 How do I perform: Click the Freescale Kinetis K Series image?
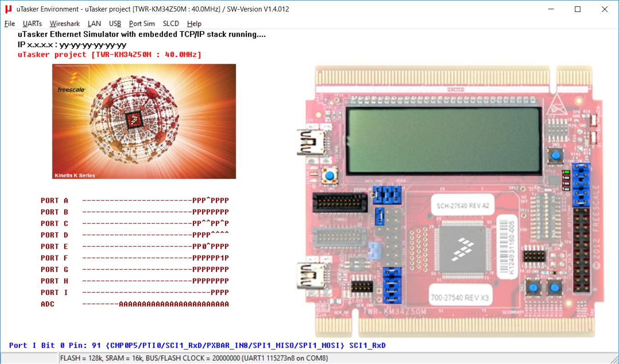click(x=144, y=121)
